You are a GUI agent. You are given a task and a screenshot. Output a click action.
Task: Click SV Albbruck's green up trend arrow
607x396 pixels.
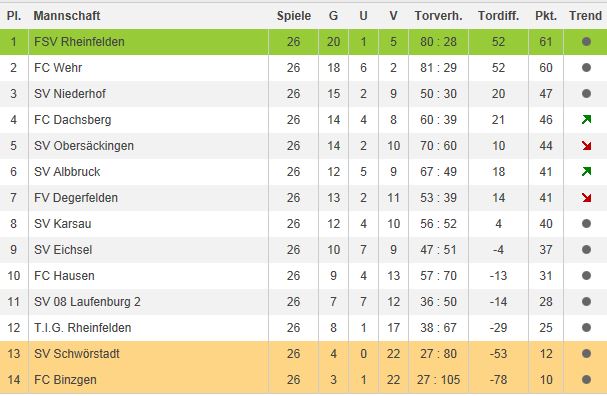[x=586, y=171]
